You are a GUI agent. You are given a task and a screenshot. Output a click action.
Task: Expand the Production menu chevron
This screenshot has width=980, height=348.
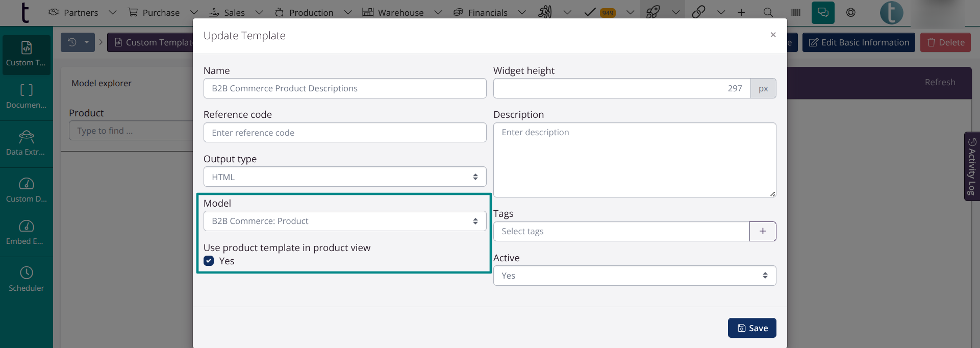[x=348, y=12]
